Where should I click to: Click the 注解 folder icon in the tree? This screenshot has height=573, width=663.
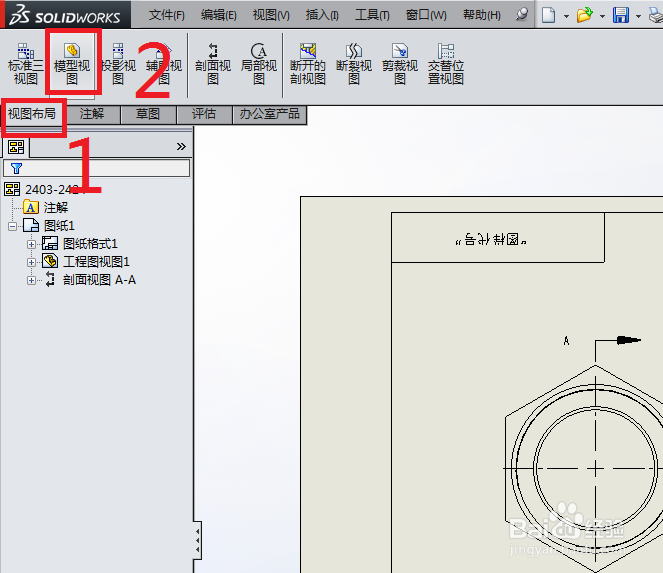point(31,207)
